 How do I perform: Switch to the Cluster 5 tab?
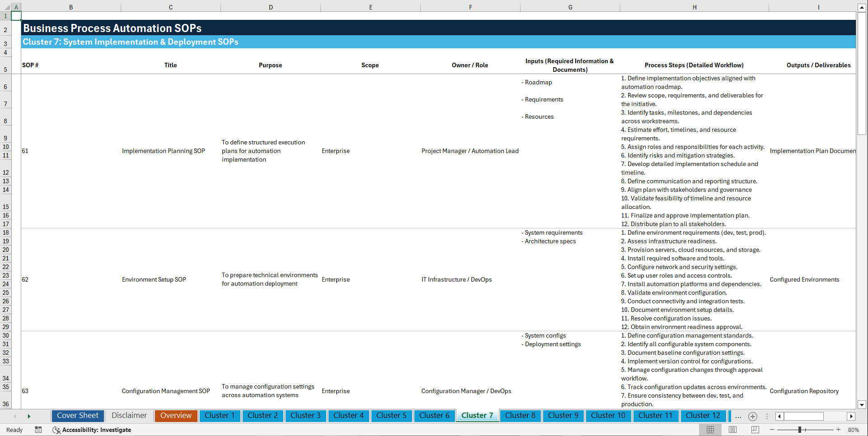click(x=391, y=416)
